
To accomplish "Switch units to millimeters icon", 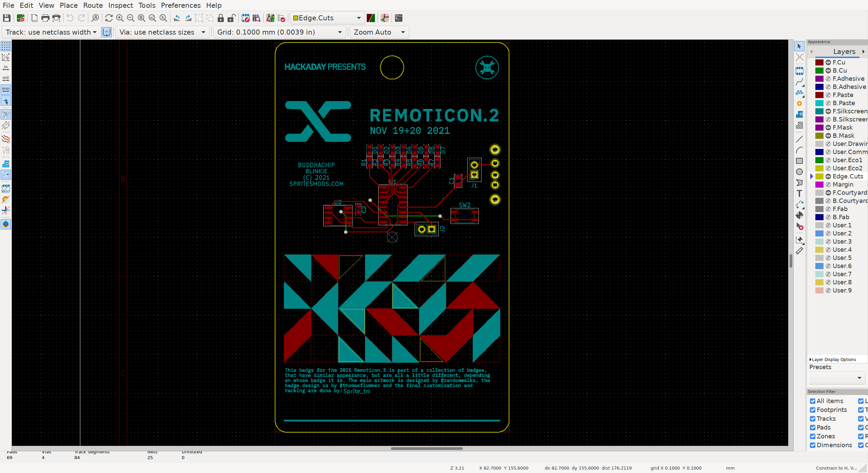I will [x=6, y=90].
